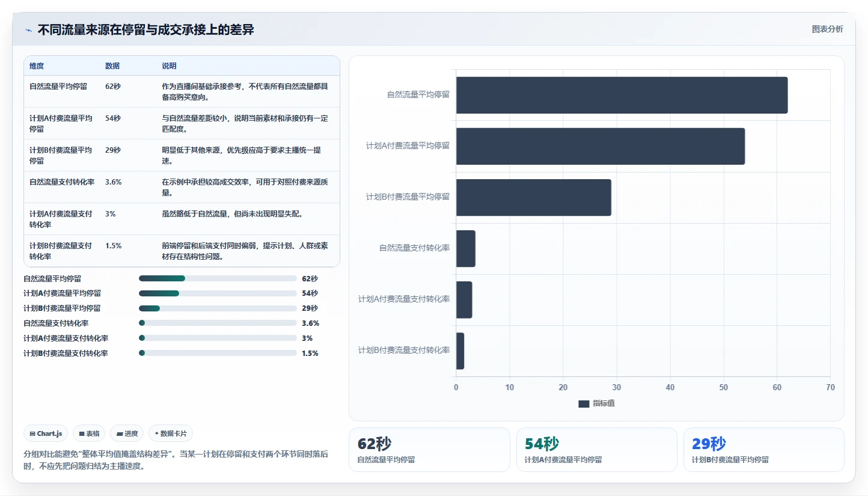Click the 62秒 summary card
This screenshot has height=496, width=868.
[430, 450]
